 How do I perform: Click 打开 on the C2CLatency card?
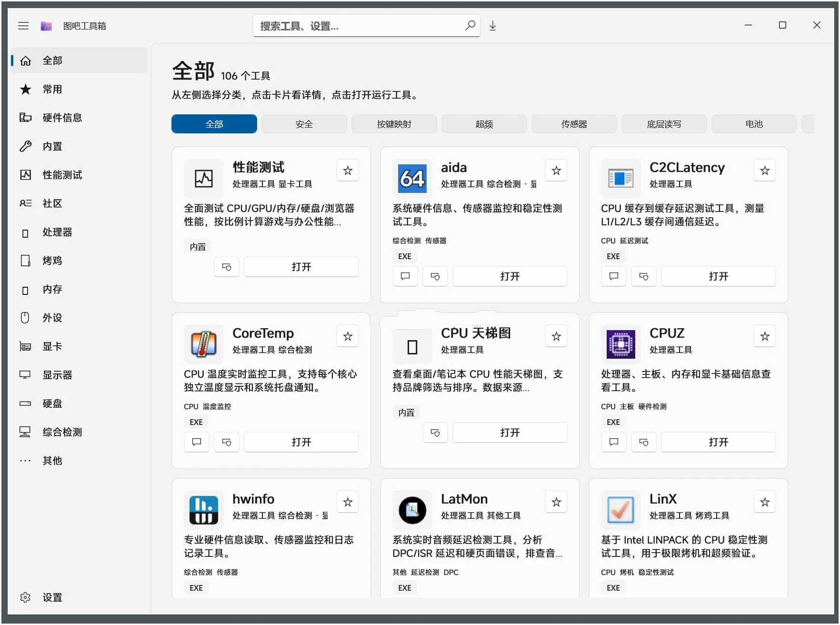(719, 276)
